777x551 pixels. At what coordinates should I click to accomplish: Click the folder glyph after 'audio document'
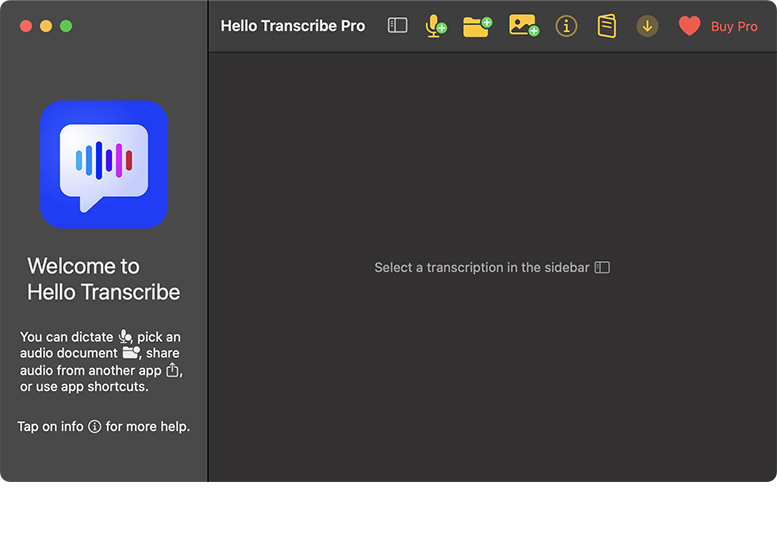pos(131,353)
